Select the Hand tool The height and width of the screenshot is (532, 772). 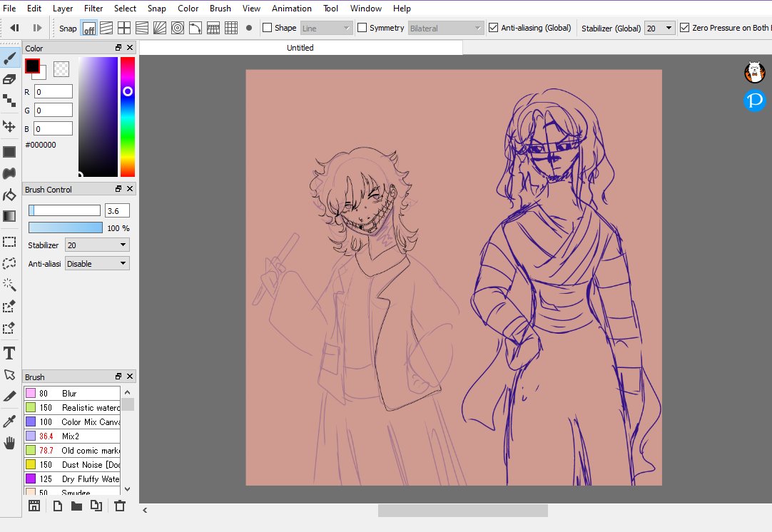tap(9, 443)
